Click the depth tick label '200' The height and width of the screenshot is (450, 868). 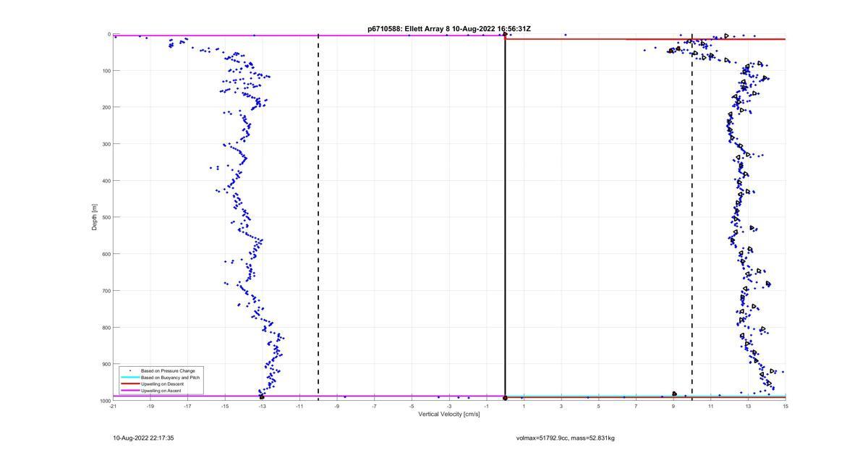tap(106, 107)
